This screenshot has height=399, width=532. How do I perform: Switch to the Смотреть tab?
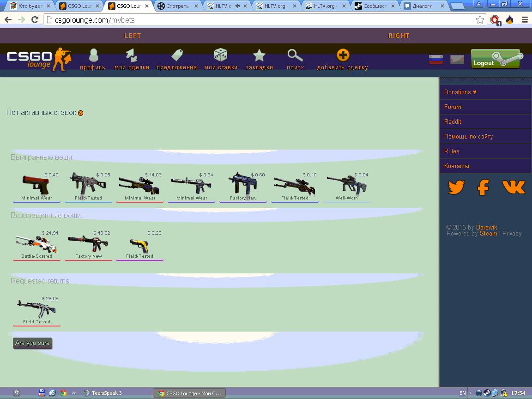pos(178,6)
